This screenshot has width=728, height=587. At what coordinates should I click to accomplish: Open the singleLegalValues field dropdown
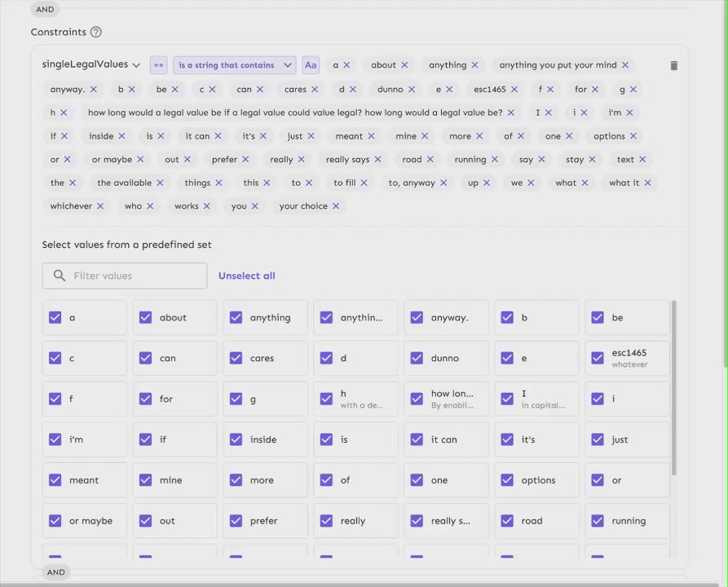point(91,64)
